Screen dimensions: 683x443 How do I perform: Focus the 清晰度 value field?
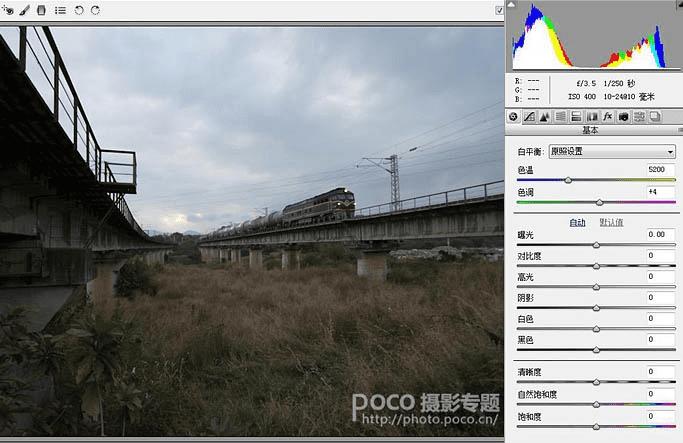pyautogui.click(x=661, y=372)
